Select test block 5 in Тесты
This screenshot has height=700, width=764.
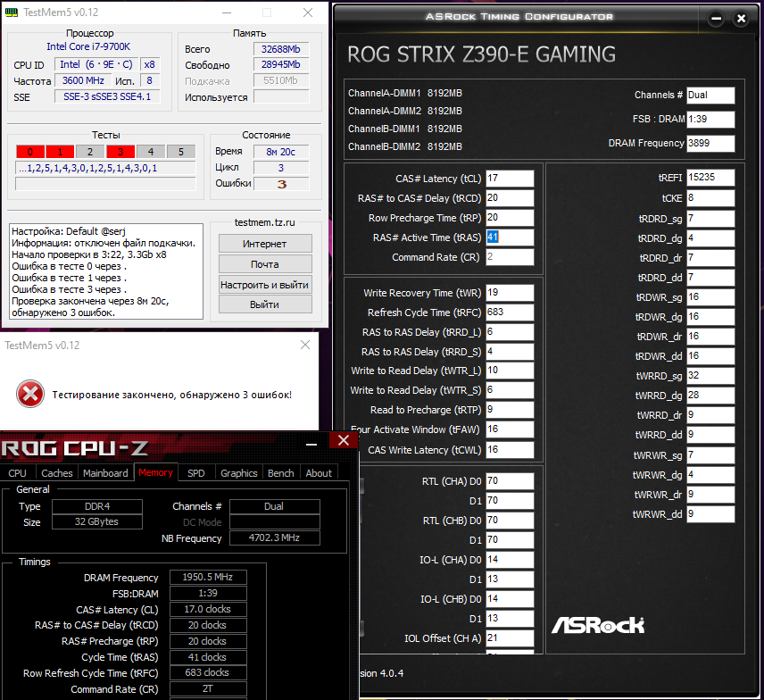tap(181, 152)
